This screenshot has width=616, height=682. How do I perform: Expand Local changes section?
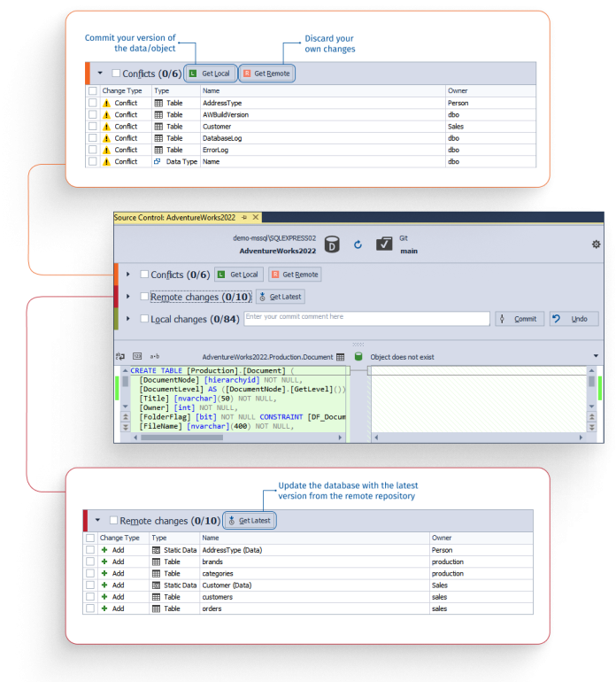pyautogui.click(x=127, y=318)
